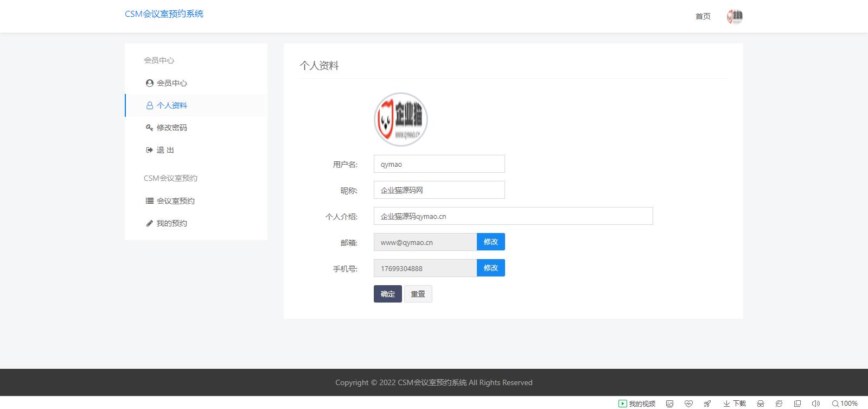Choose 退出 to log out

196,150
